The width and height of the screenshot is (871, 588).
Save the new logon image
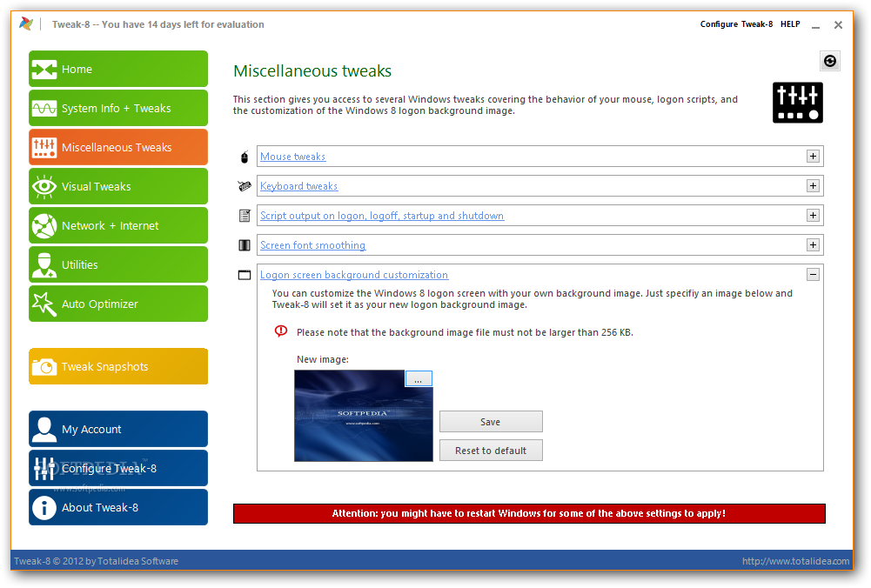pos(491,422)
